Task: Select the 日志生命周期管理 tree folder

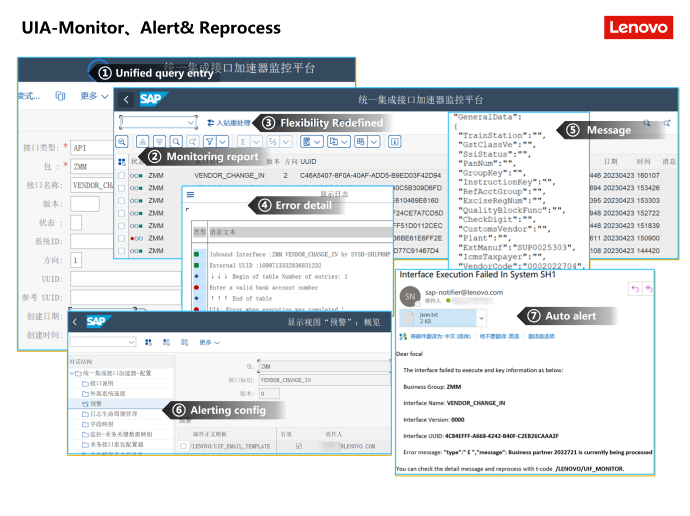Action: pos(110,414)
